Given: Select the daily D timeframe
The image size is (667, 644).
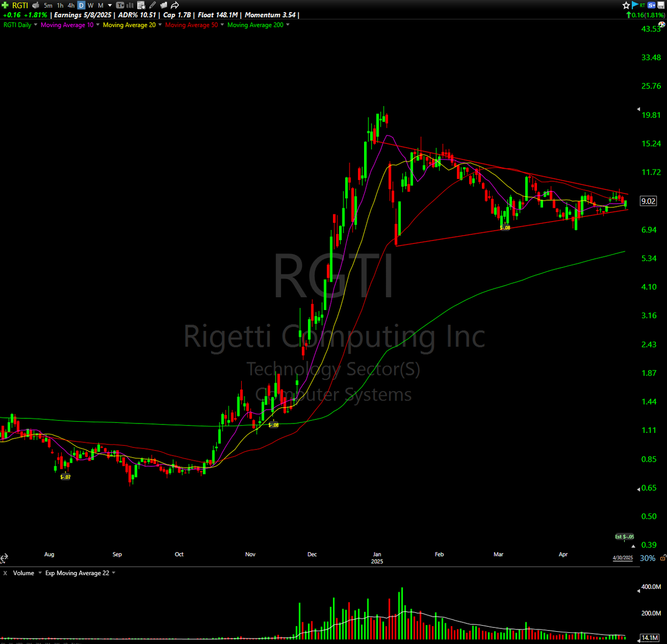Looking at the screenshot, I should tap(81, 6).
